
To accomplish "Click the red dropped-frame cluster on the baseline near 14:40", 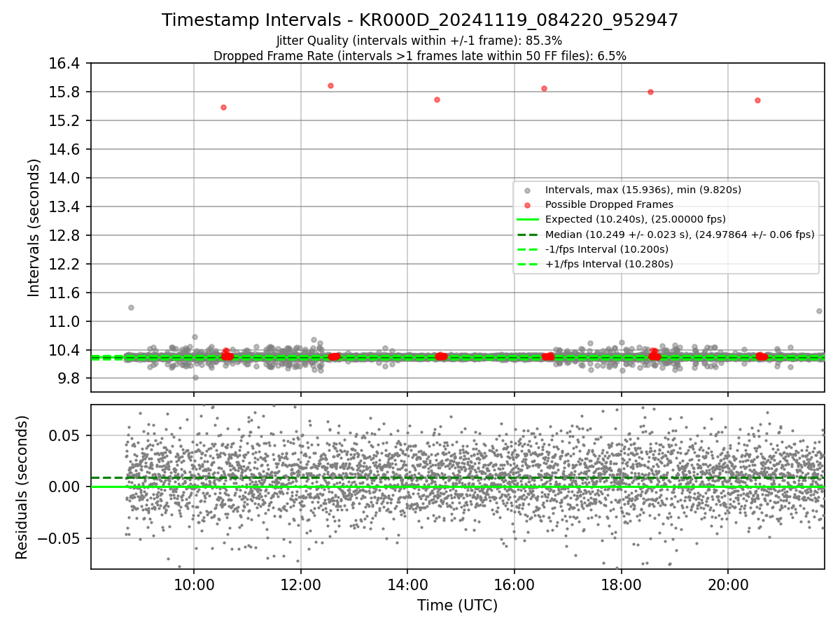I will [x=441, y=356].
